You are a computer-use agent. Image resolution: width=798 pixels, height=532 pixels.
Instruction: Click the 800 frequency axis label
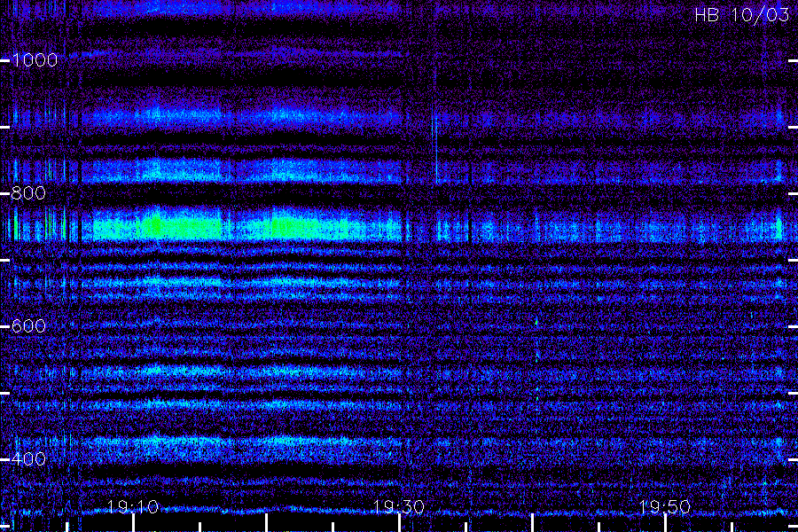click(28, 193)
